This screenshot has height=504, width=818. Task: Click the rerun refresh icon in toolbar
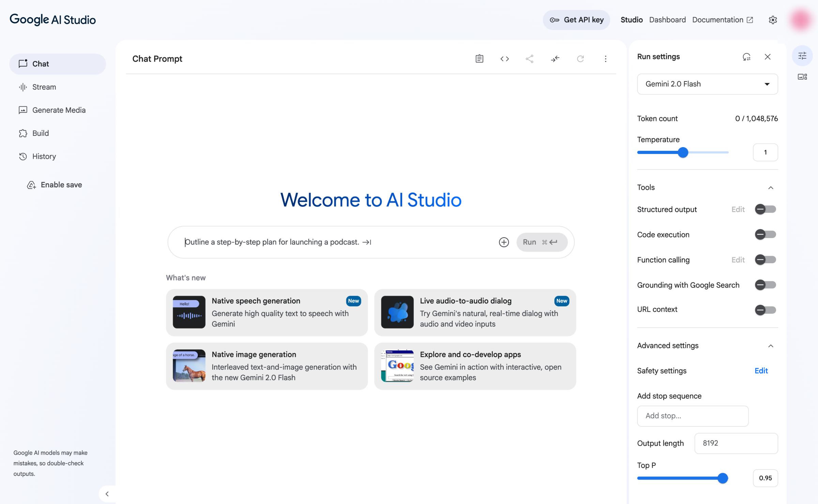pyautogui.click(x=580, y=59)
